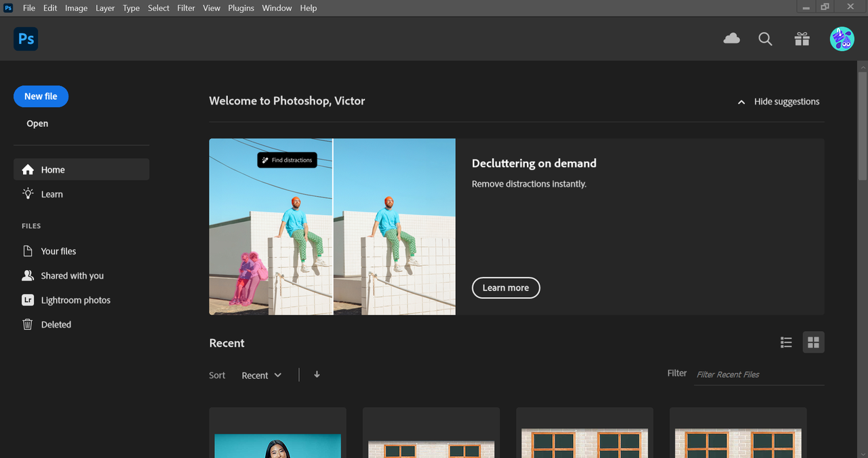The width and height of the screenshot is (868, 458).
Task: Reverse sort order with the arrow icon
Action: 317,375
